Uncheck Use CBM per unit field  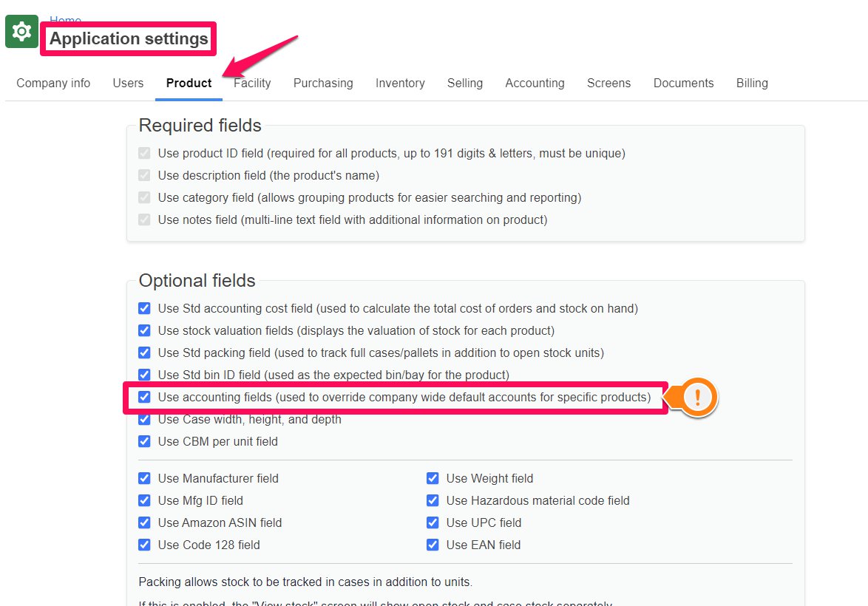(144, 441)
